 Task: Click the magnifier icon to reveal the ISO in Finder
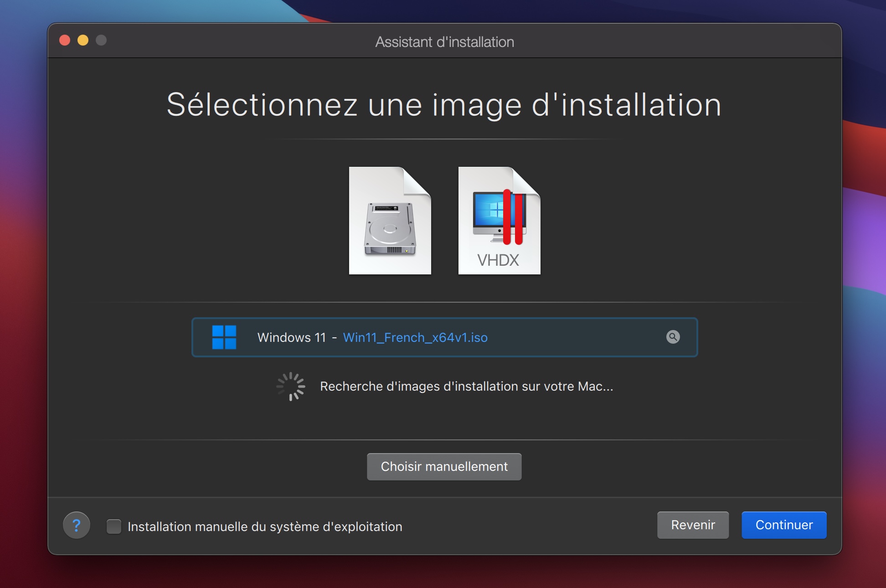673,337
